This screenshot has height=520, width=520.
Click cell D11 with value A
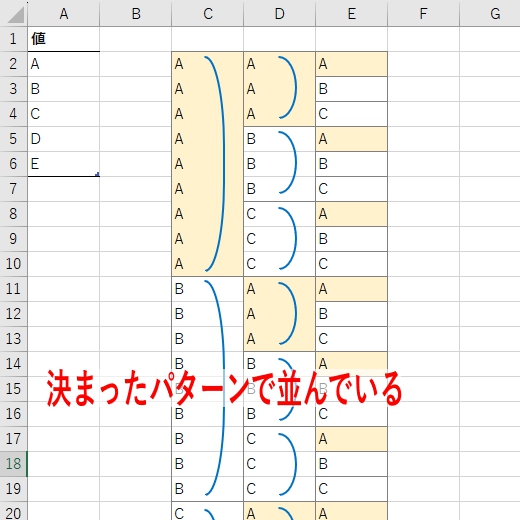point(280,289)
